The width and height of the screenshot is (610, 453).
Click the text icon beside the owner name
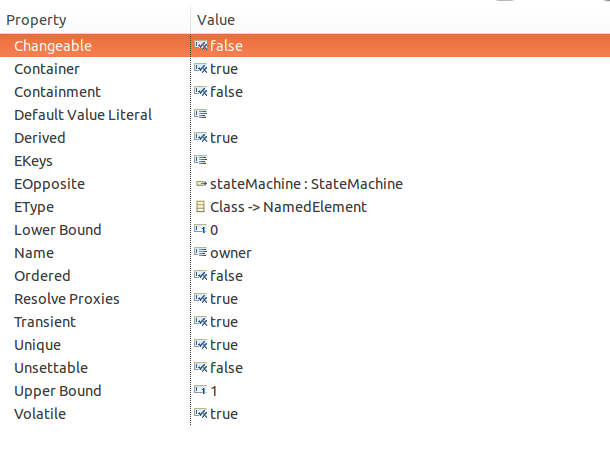point(201,252)
